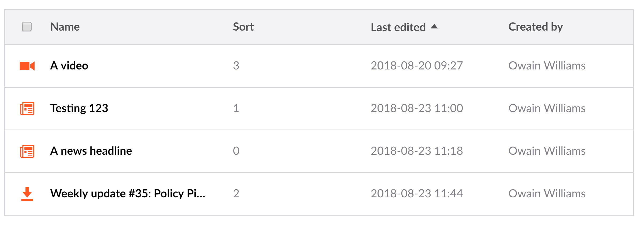Sort by Created by column header
The image size is (644, 225).
pos(535,27)
